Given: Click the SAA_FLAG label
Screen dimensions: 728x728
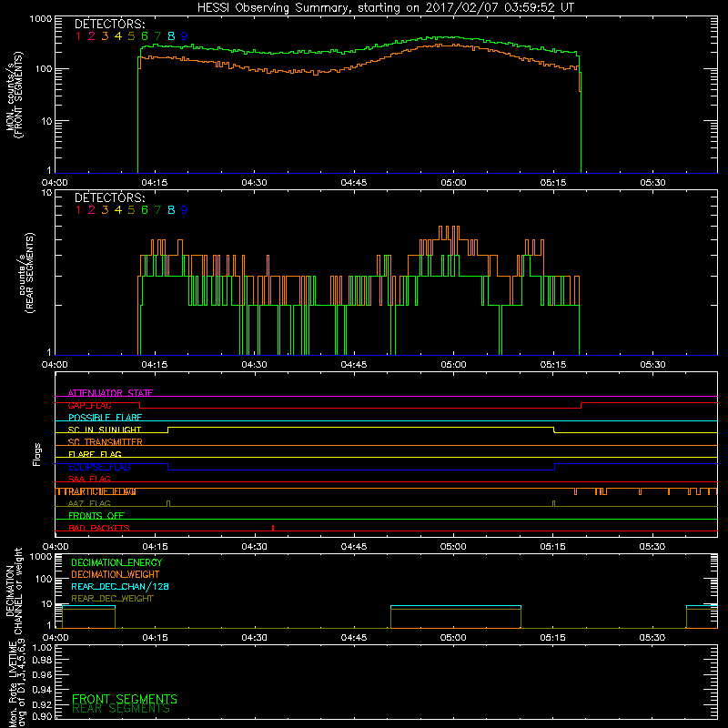Looking at the screenshot, I should coord(89,479).
